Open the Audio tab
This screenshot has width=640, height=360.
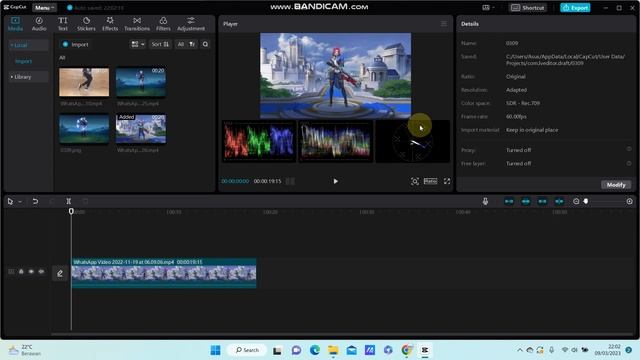click(x=39, y=24)
